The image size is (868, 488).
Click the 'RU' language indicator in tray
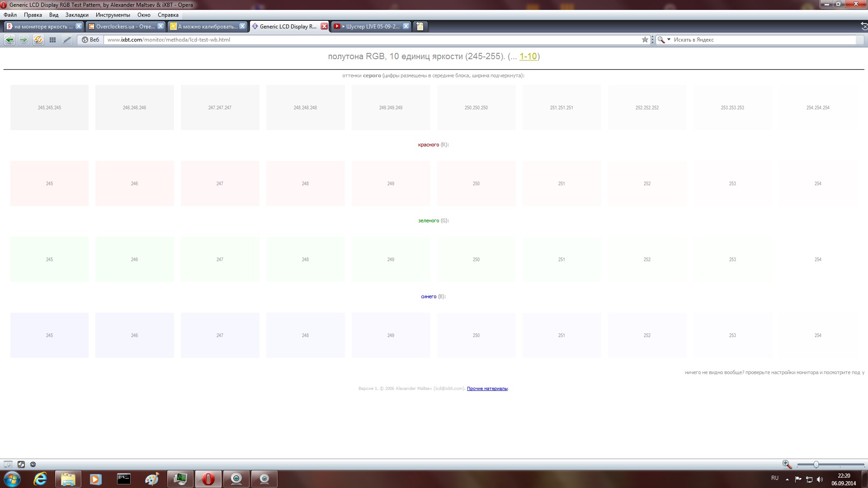coord(775,478)
